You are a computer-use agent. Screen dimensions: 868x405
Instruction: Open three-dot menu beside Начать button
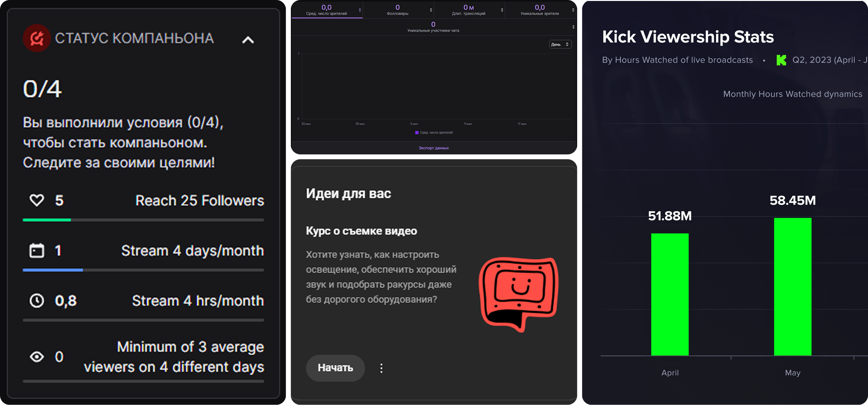click(x=381, y=368)
